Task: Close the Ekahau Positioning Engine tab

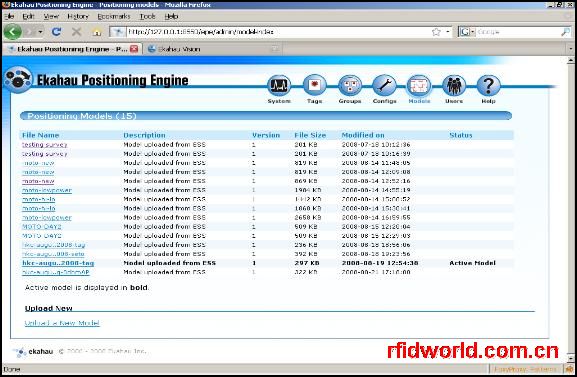Action: [134, 49]
